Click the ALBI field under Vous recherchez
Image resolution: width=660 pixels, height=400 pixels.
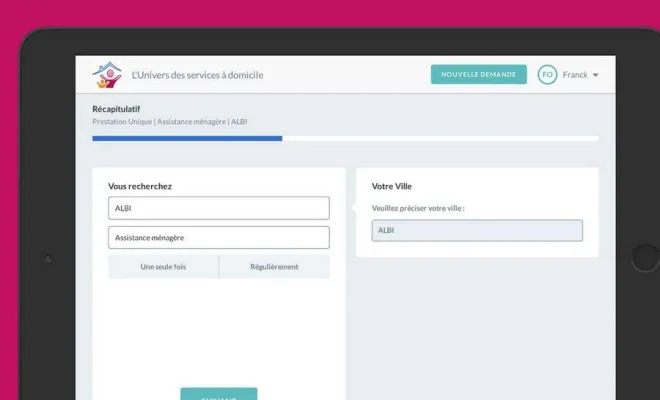[x=219, y=208]
